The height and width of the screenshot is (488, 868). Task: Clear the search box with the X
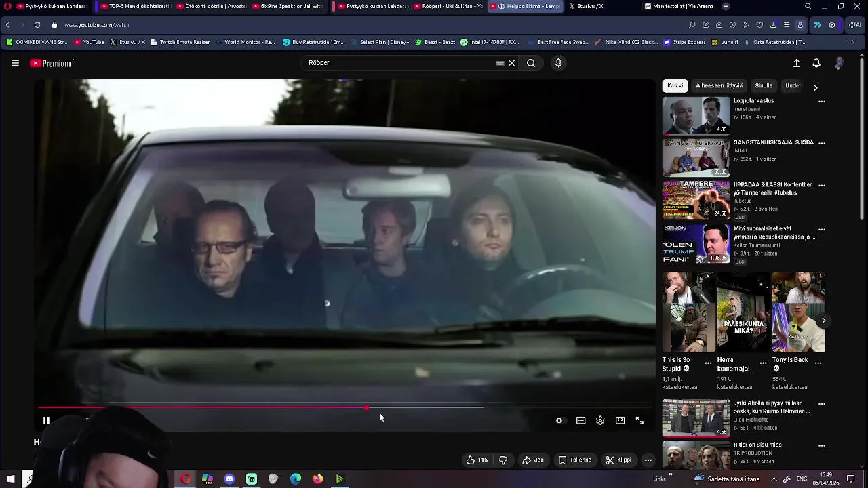click(511, 63)
